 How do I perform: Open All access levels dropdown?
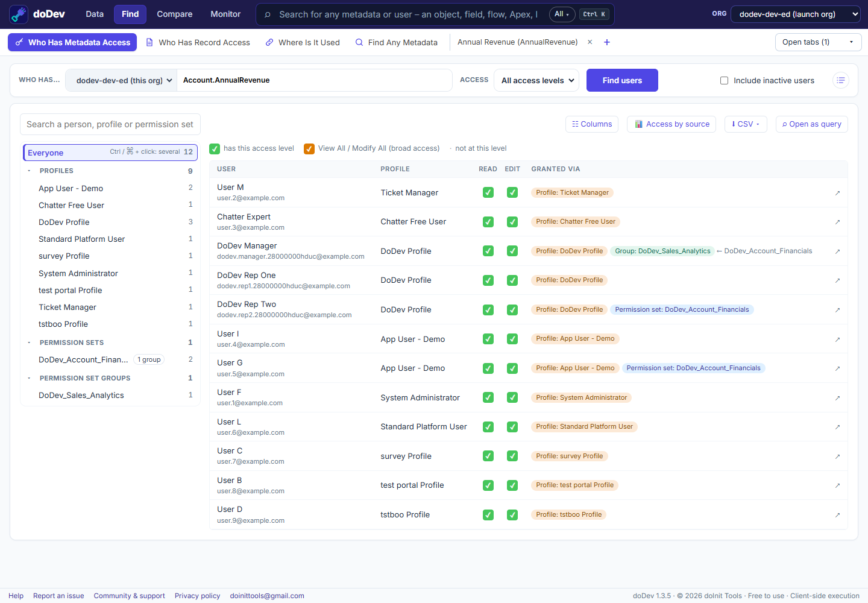pyautogui.click(x=536, y=80)
